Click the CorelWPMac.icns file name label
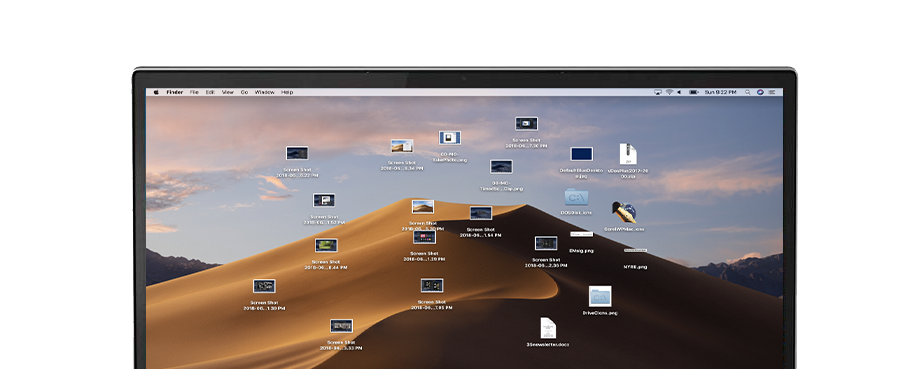Image resolution: width=910 pixels, height=369 pixels. (624, 229)
